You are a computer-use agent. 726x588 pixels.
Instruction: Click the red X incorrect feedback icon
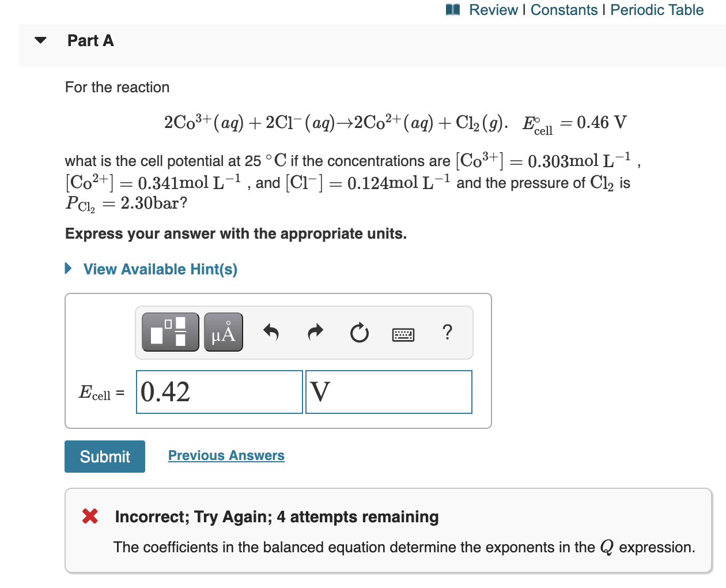pyautogui.click(x=89, y=516)
